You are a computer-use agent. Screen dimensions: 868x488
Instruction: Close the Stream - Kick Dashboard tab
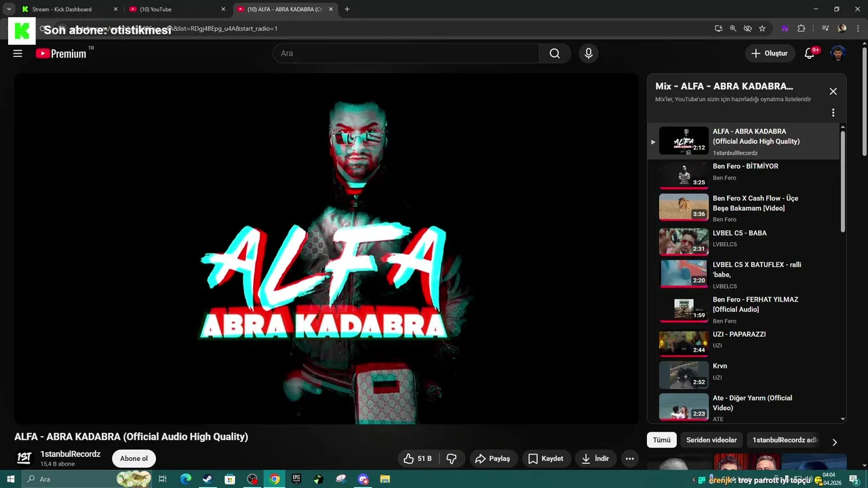(x=115, y=9)
